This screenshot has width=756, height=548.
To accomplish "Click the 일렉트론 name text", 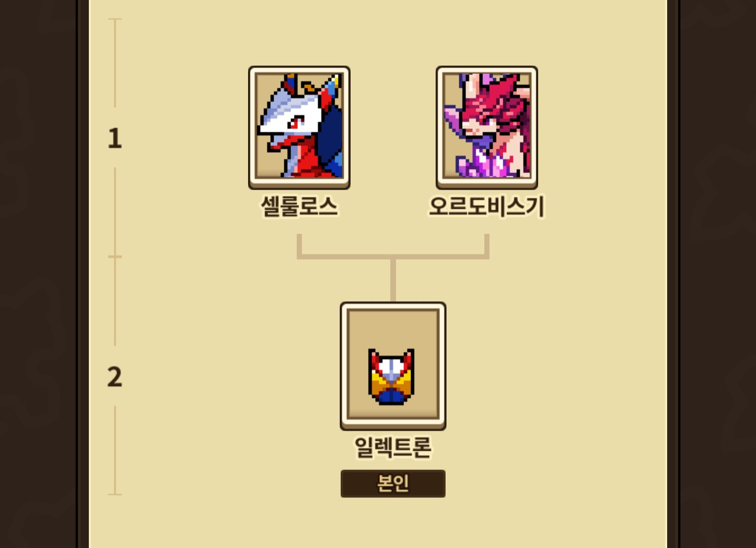I will 393,447.
